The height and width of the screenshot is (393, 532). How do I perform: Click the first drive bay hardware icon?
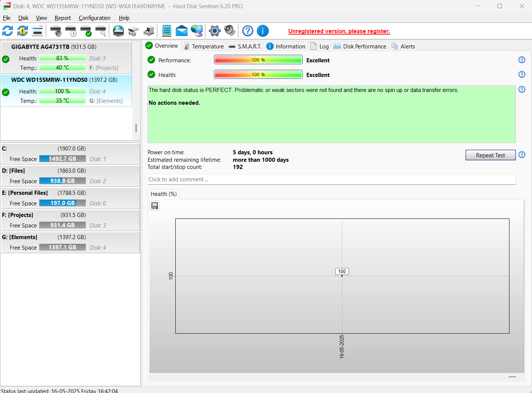tap(134, 31)
